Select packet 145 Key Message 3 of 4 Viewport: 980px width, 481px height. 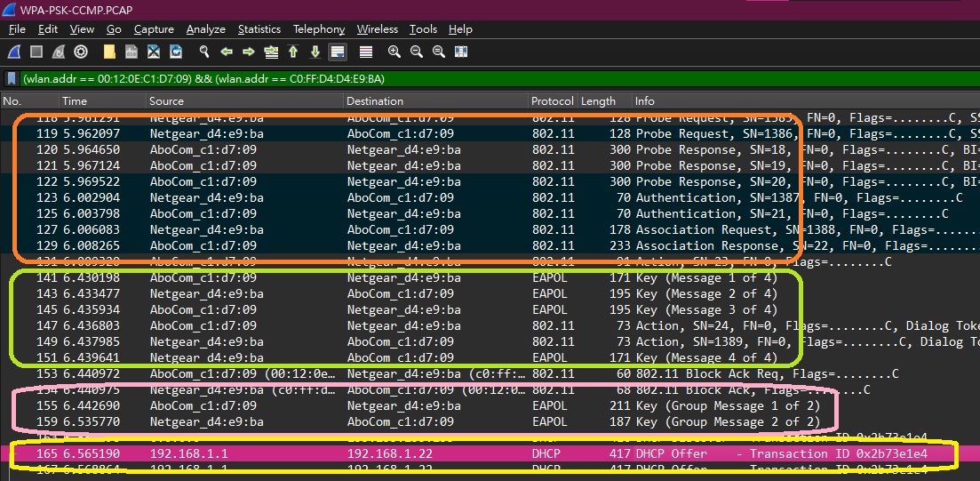490,310
